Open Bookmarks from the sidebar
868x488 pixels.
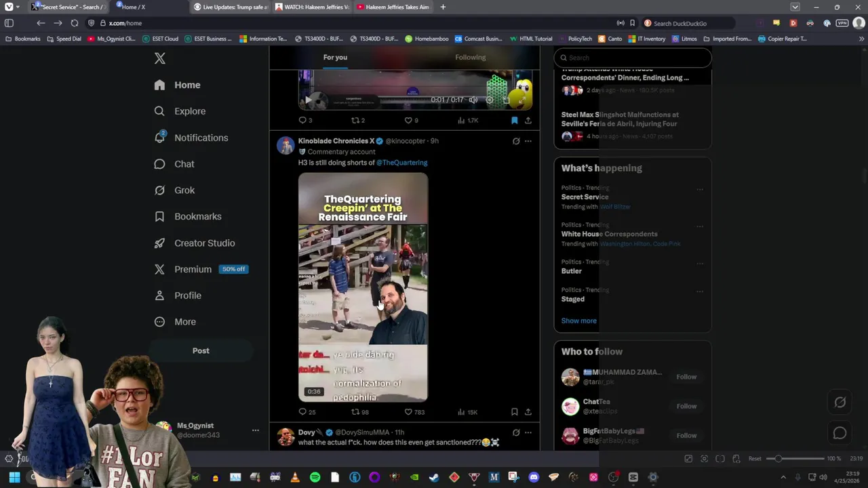coord(188,217)
